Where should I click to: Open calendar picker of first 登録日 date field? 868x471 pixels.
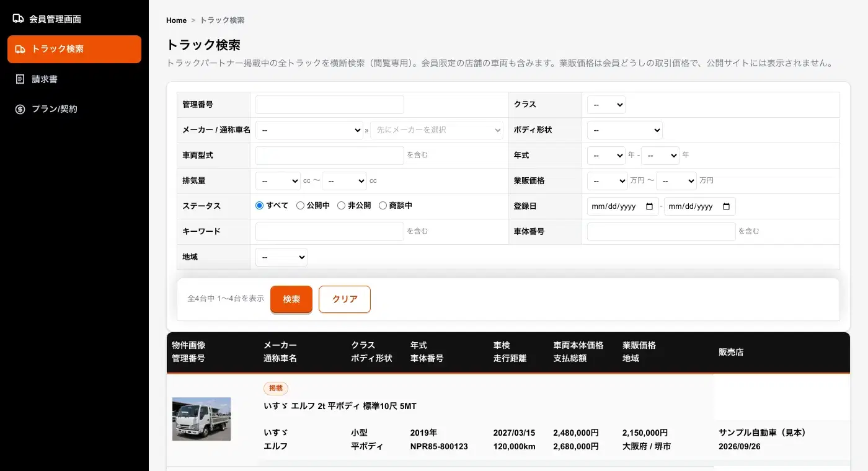click(649, 206)
